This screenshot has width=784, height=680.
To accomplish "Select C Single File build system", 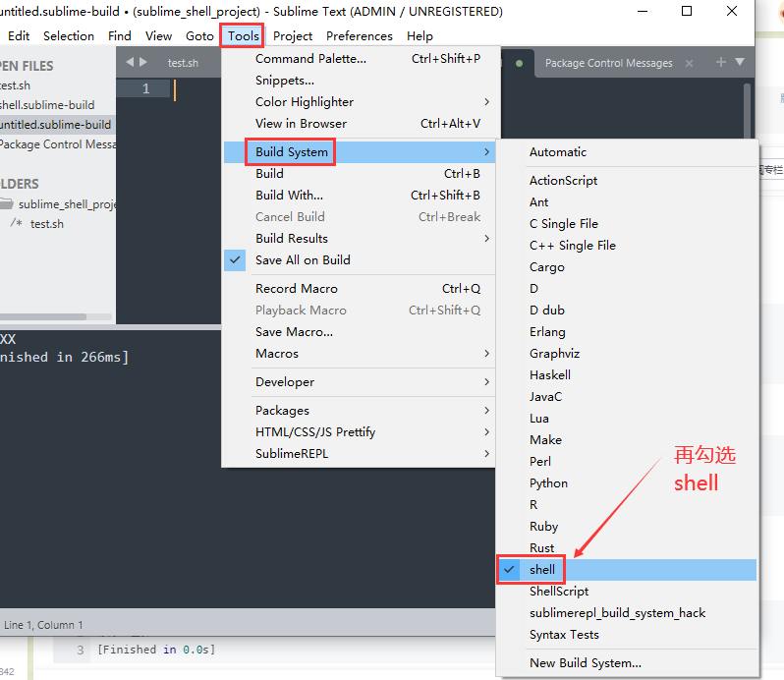I will coord(627,223).
